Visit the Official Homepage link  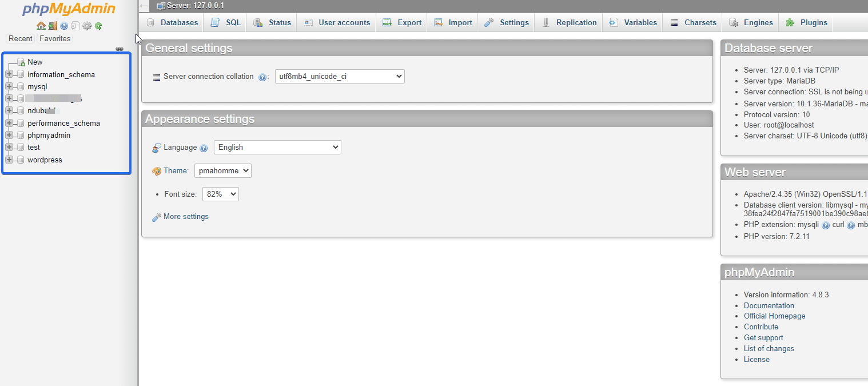tap(774, 316)
